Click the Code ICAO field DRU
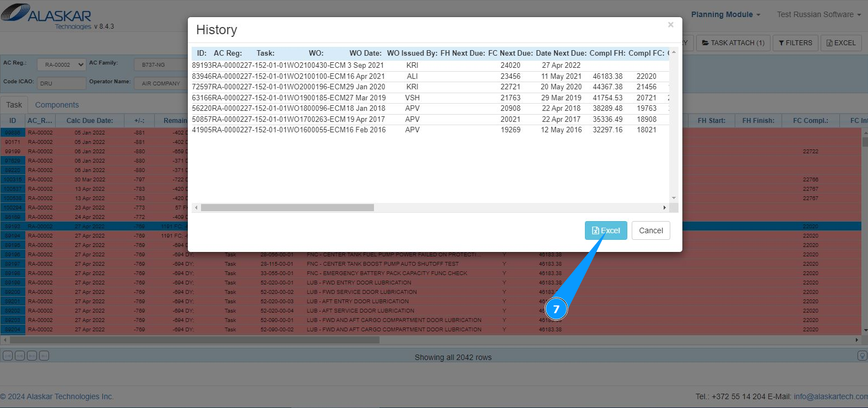This screenshot has height=408, width=868. pos(62,83)
